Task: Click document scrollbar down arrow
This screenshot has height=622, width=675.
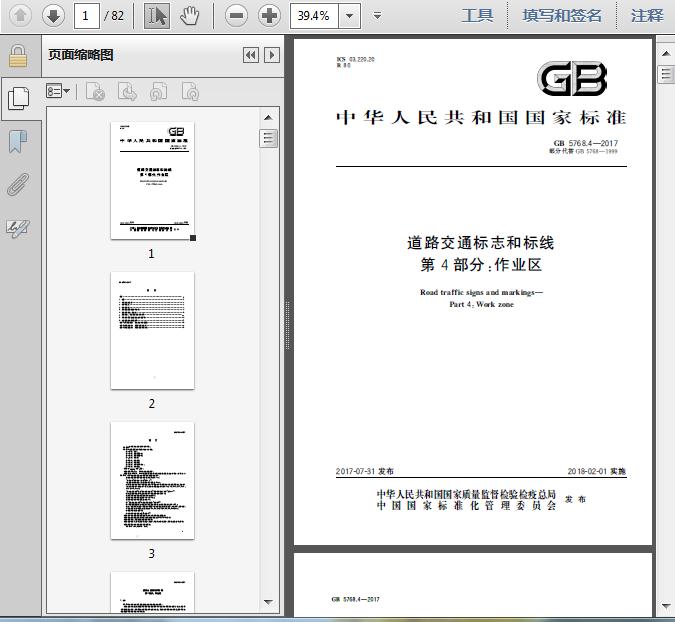Action: [666, 606]
